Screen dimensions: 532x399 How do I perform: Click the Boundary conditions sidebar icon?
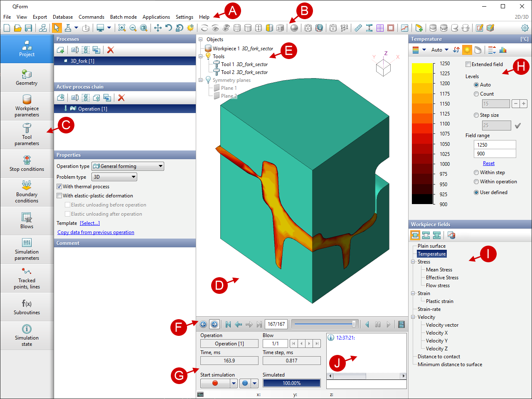(x=27, y=192)
